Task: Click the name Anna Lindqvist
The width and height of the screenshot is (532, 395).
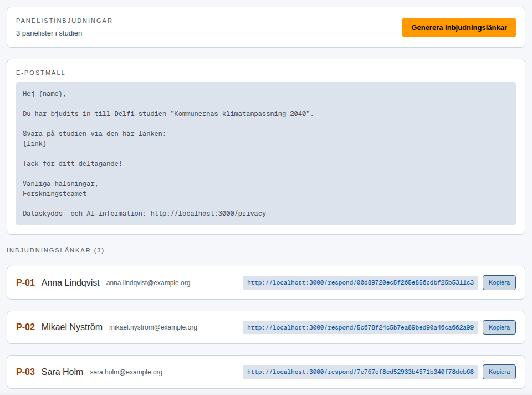Action: [x=70, y=282]
